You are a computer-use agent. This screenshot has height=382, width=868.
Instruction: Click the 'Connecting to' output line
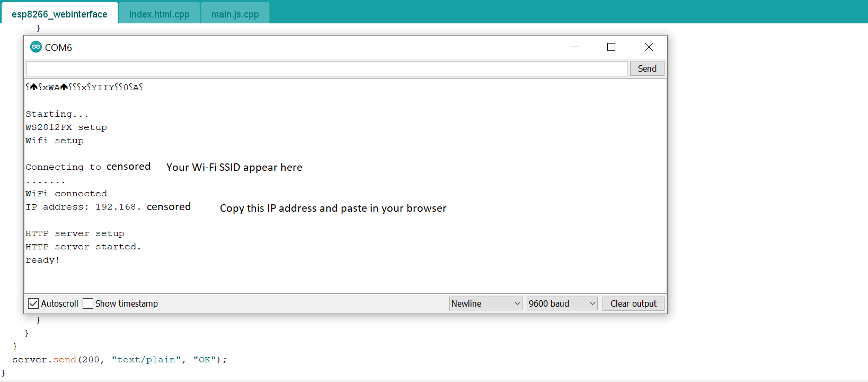[x=63, y=167]
